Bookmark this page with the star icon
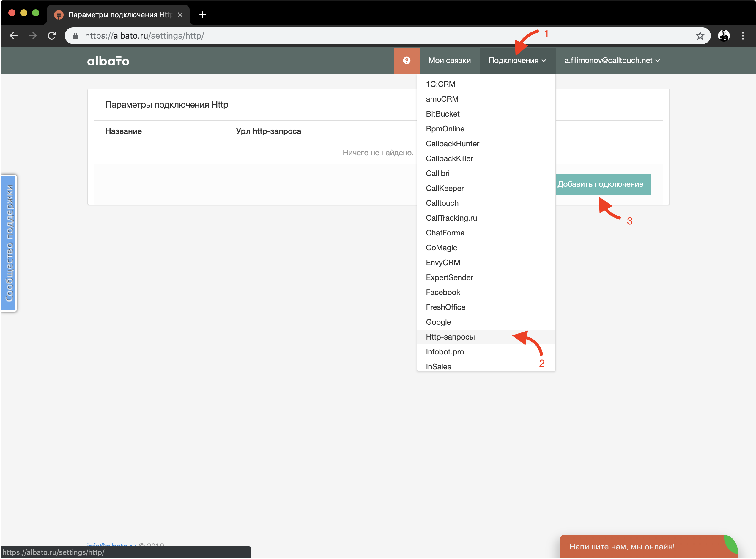Screen dimensions: 756x559 point(700,36)
